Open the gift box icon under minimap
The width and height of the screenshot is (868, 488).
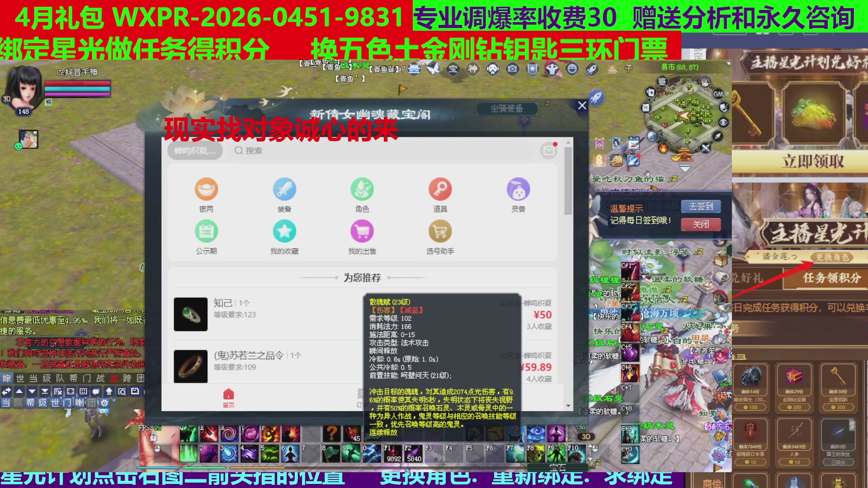(599, 144)
